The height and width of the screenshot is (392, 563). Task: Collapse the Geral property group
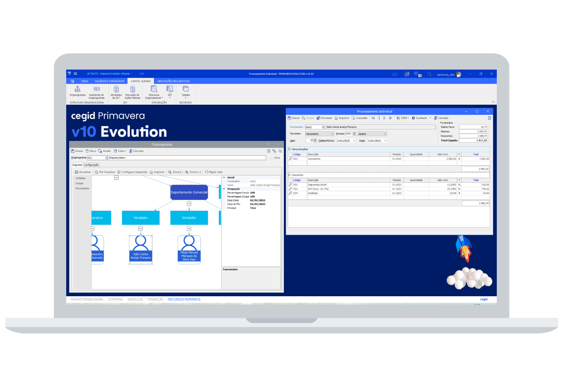click(x=224, y=178)
